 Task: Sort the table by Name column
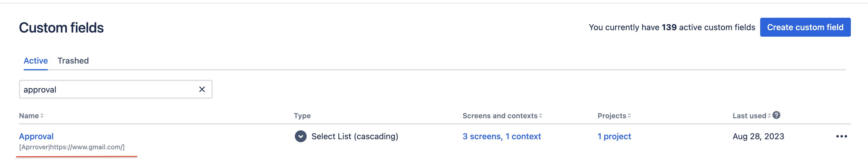[31, 116]
